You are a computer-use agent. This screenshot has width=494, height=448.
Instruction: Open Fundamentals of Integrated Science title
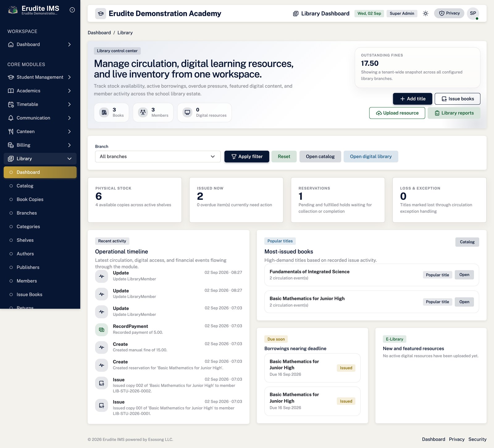click(464, 275)
